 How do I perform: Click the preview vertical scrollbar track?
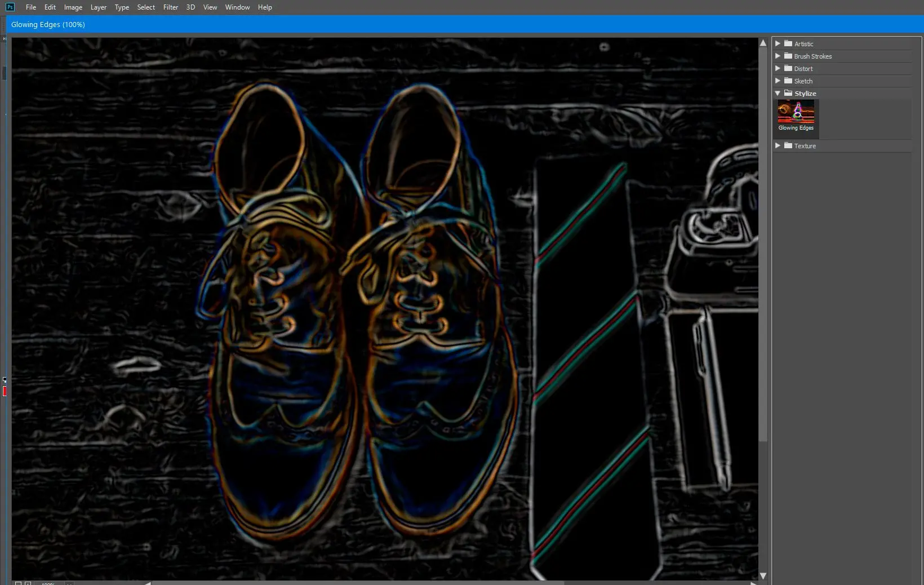763,507
